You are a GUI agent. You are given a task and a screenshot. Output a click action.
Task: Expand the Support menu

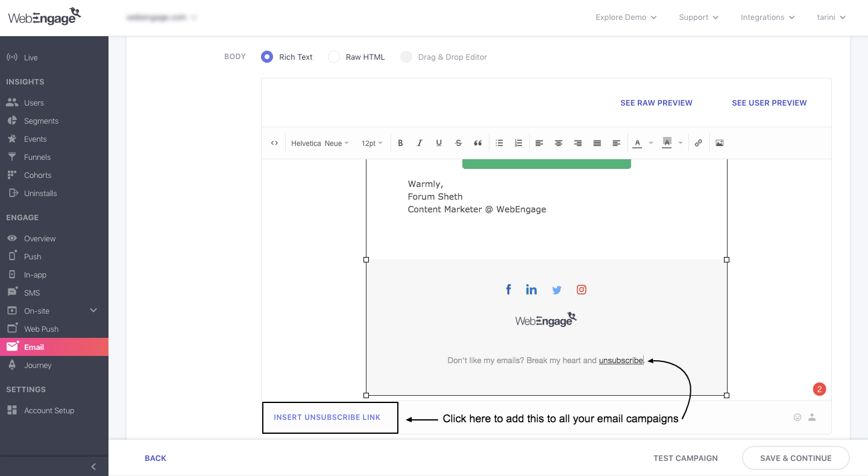pyautogui.click(x=699, y=17)
